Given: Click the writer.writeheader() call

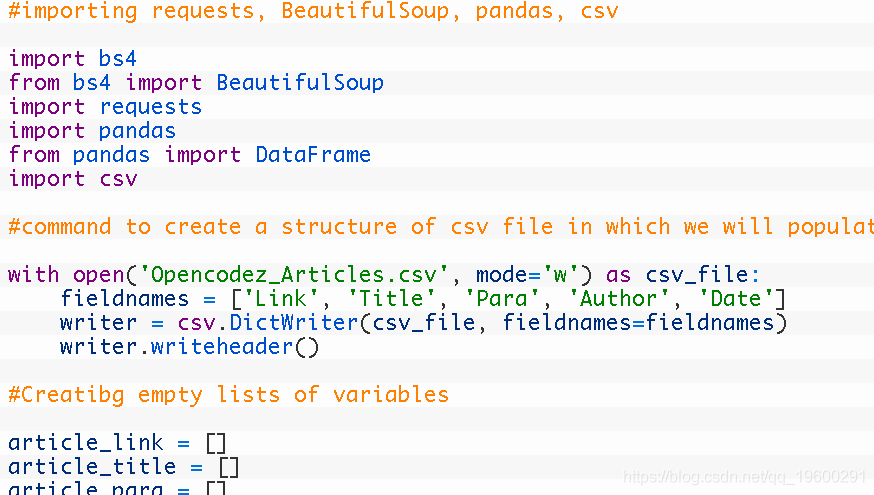Looking at the screenshot, I should click(190, 347).
